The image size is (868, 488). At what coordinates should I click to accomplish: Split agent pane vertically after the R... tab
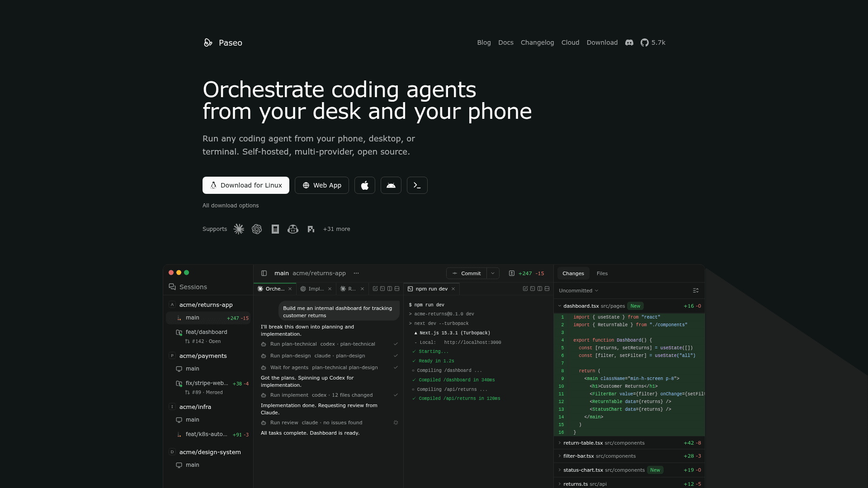point(390,289)
